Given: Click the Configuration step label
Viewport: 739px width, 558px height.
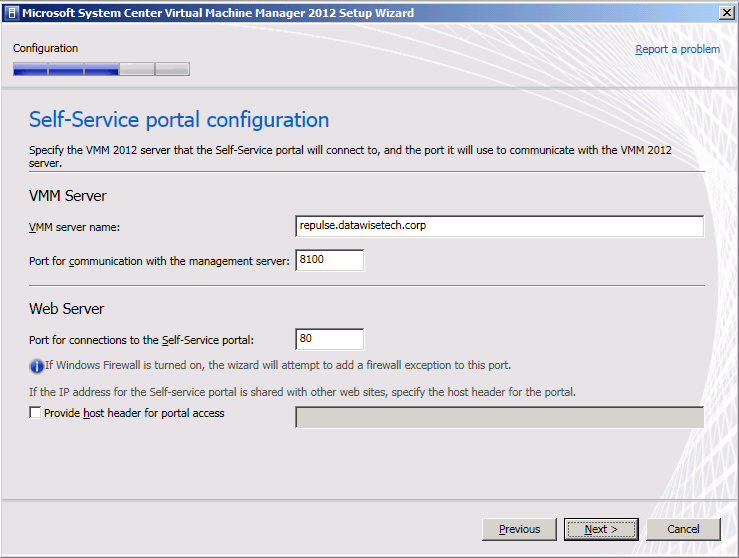Looking at the screenshot, I should 45,49.
